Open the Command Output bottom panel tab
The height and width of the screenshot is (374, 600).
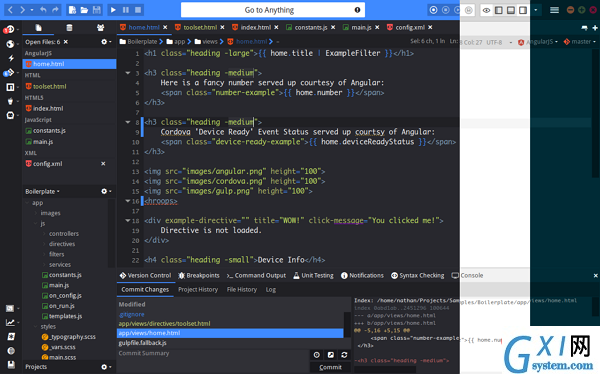(256, 275)
